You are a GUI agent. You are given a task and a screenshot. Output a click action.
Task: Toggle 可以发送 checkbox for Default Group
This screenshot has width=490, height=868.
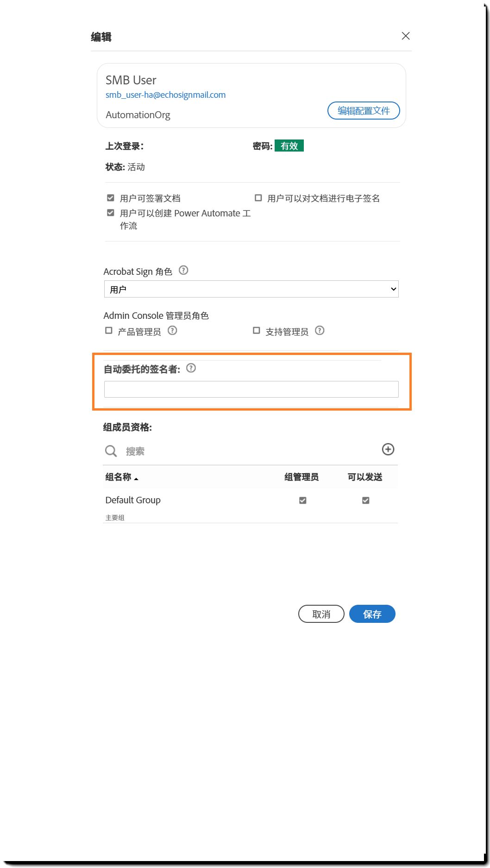[x=366, y=501]
